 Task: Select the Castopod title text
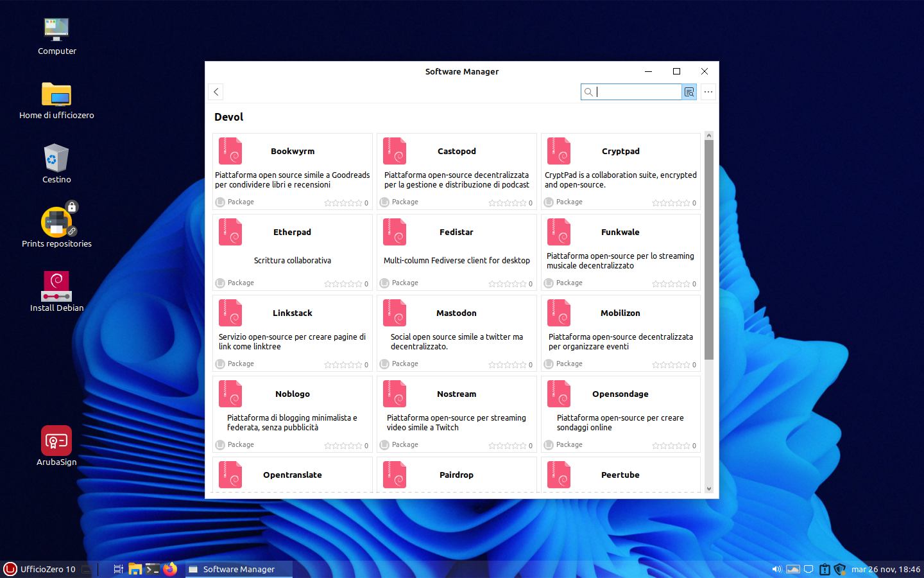pos(457,152)
